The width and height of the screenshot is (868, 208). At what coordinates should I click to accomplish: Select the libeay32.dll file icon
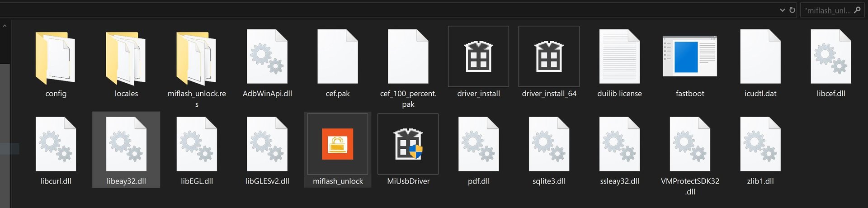(x=126, y=144)
